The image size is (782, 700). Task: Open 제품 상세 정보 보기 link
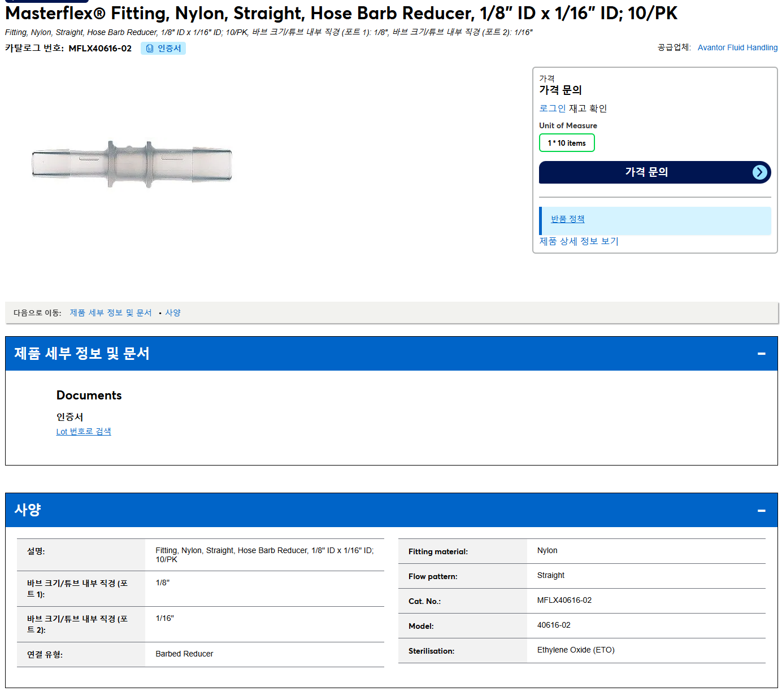(579, 241)
